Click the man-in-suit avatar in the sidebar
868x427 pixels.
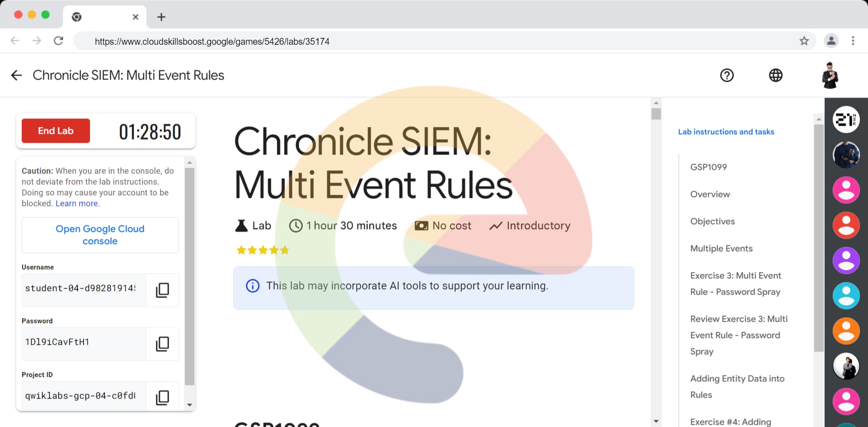(x=846, y=366)
